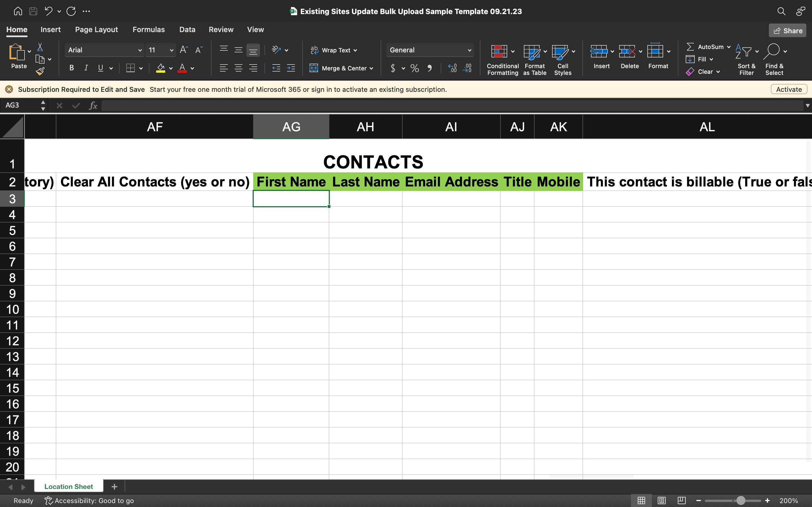The image size is (812, 507).
Task: Click the Increase Font Size icon
Action: coord(184,50)
